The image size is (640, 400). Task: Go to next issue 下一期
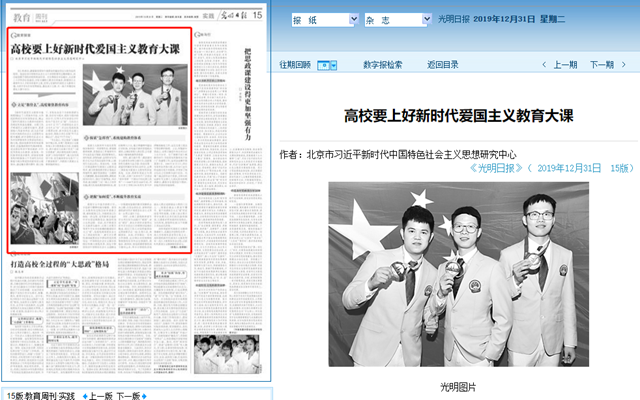[600, 65]
